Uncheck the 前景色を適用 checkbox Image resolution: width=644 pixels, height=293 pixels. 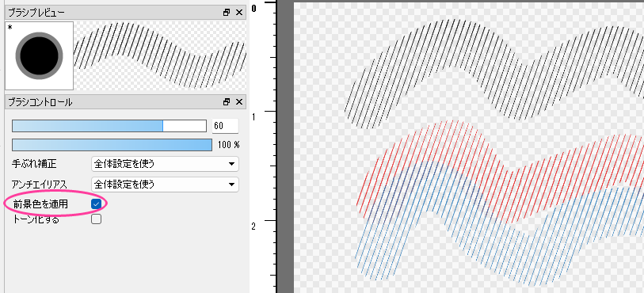(96, 204)
